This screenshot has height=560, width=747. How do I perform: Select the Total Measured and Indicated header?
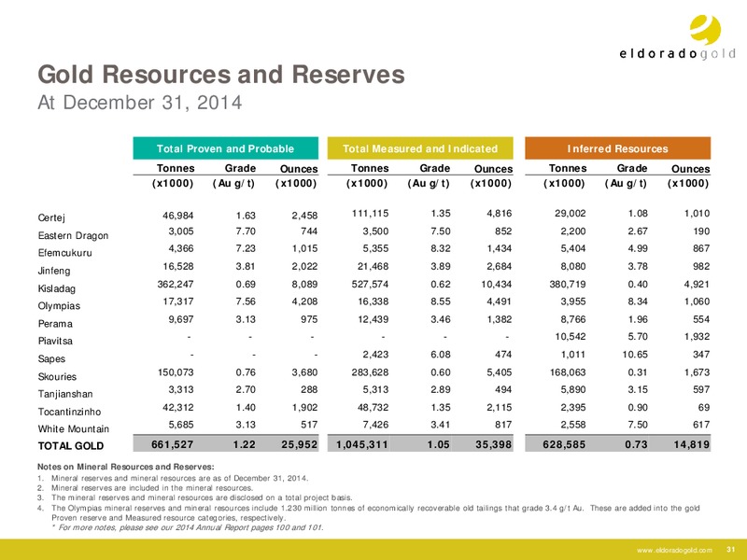420,148
